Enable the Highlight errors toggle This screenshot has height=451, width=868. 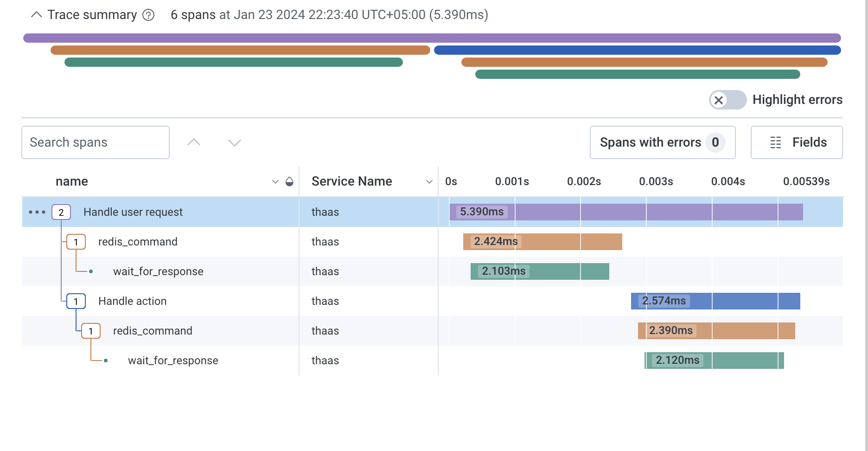[x=727, y=100]
